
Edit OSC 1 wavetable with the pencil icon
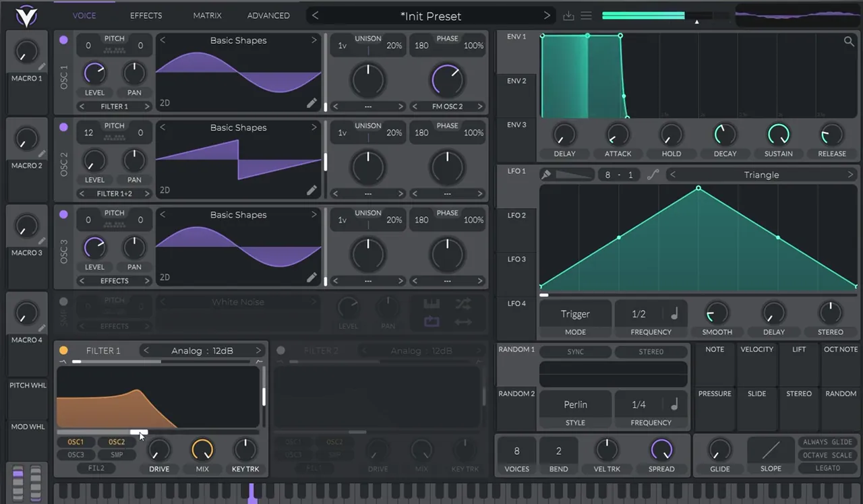click(311, 103)
